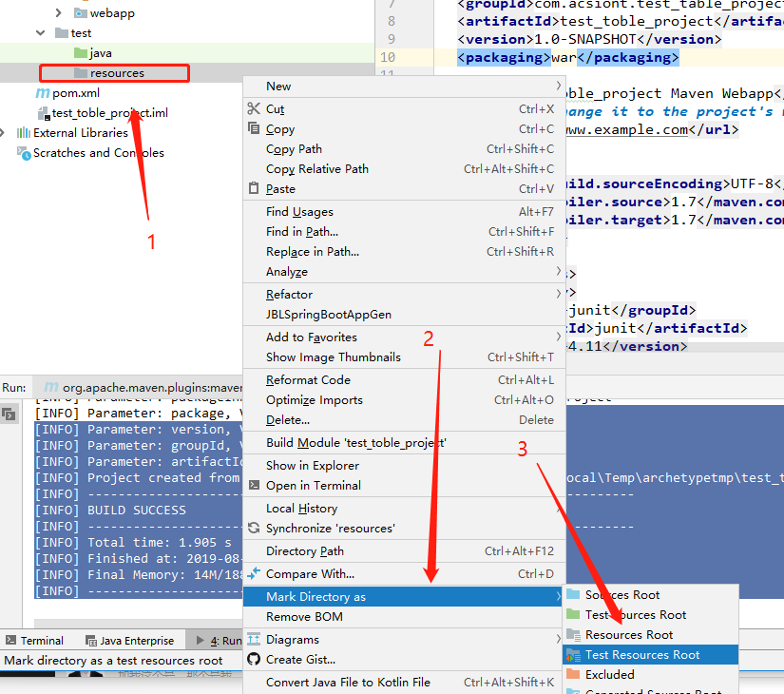
Task: Click the Synchronize 'resources' refresh icon
Action: click(x=254, y=528)
